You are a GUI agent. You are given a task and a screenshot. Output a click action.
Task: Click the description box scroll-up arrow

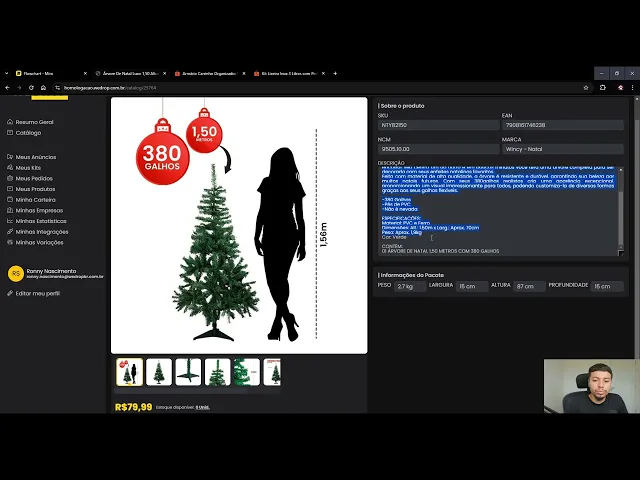click(x=621, y=169)
